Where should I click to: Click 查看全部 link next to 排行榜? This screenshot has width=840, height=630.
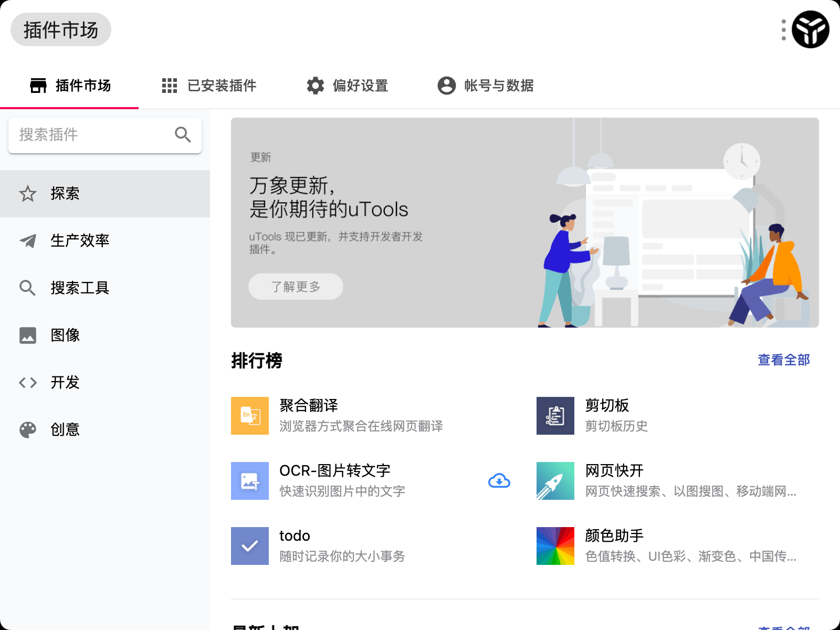(x=784, y=360)
